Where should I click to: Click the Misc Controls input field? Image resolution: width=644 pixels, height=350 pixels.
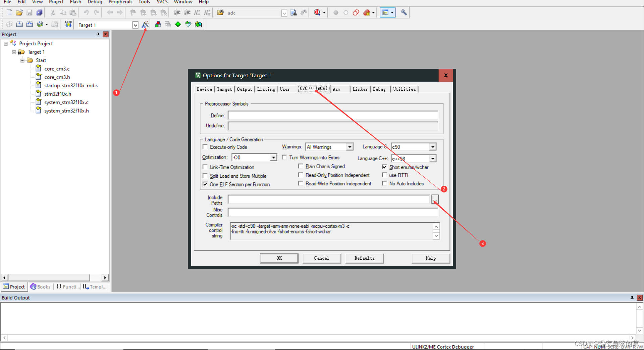333,212
